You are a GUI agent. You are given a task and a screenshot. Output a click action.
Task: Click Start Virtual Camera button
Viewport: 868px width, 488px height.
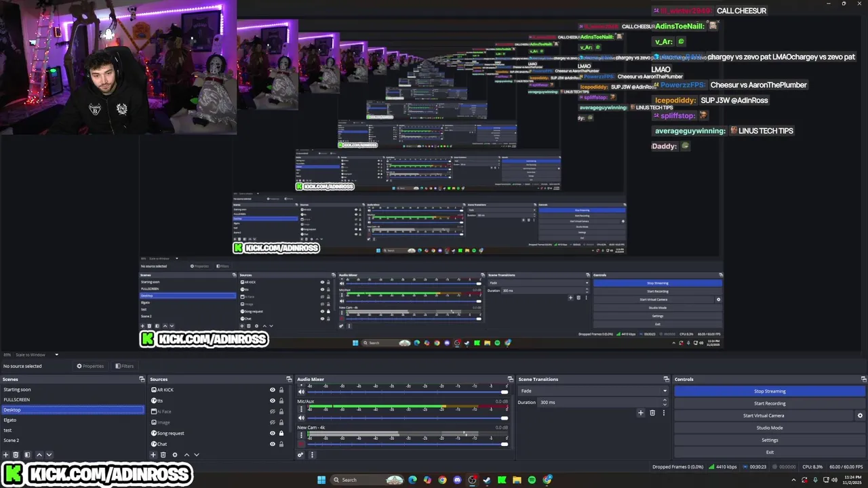click(764, 415)
